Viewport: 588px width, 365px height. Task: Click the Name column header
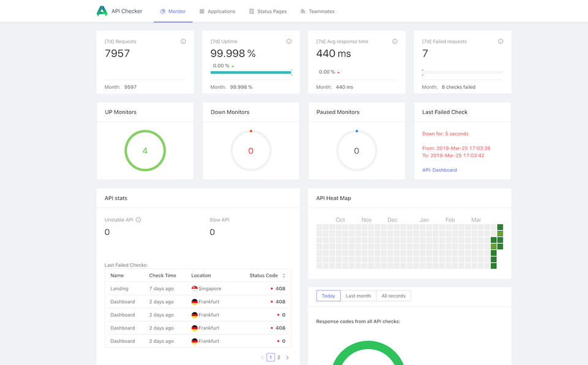tap(117, 276)
